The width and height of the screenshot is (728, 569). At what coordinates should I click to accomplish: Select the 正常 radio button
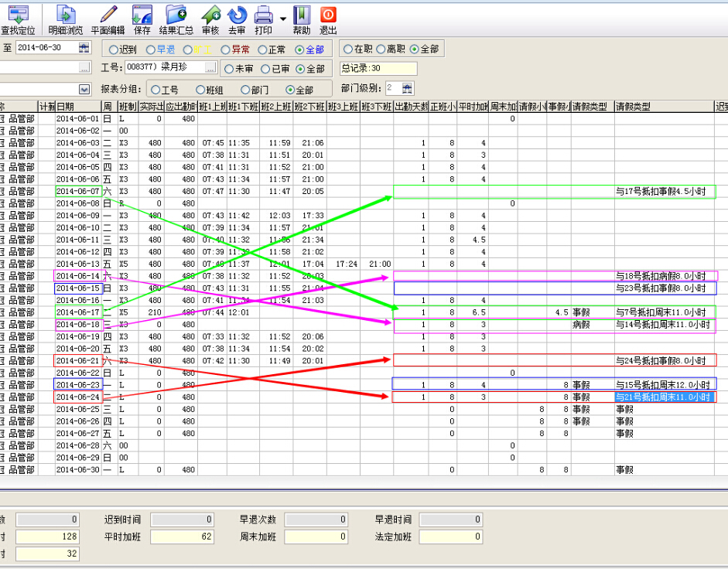click(262, 49)
